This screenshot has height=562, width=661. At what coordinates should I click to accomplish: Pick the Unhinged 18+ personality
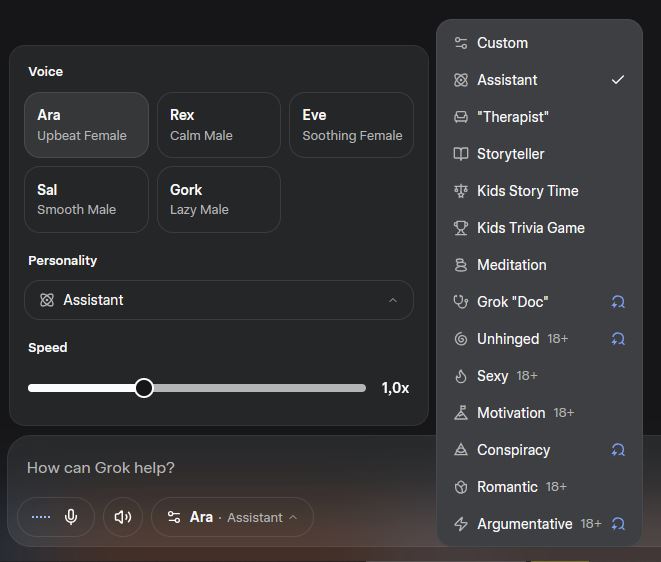(540, 339)
